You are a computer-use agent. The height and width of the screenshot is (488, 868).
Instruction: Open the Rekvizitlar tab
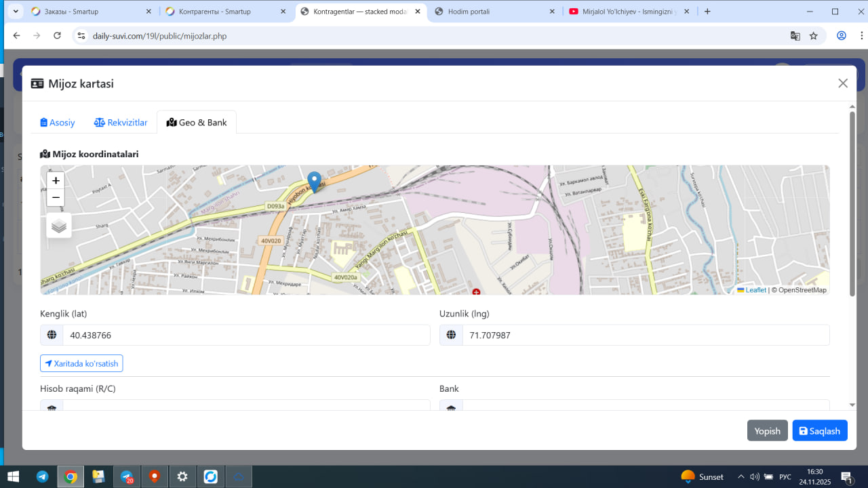pyautogui.click(x=121, y=123)
